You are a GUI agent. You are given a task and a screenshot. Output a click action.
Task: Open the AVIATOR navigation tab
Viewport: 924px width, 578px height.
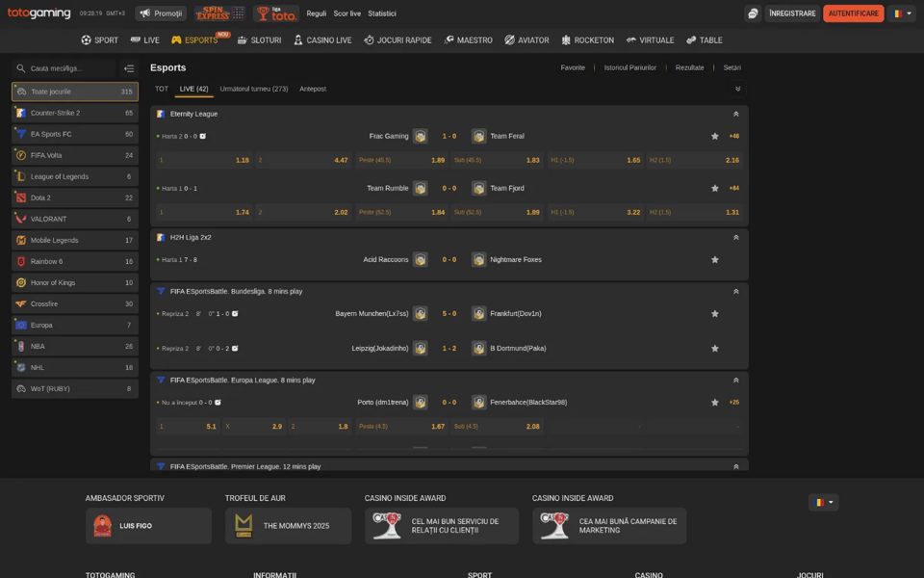pyautogui.click(x=526, y=40)
